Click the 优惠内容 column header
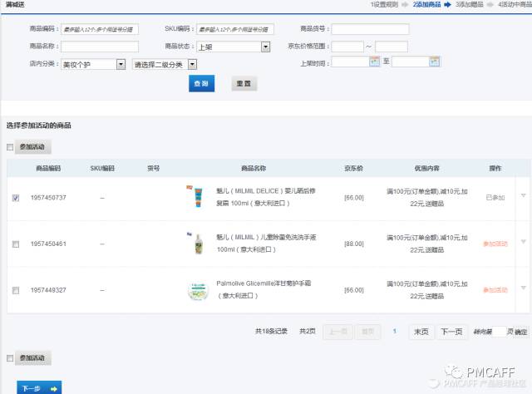 [426, 169]
